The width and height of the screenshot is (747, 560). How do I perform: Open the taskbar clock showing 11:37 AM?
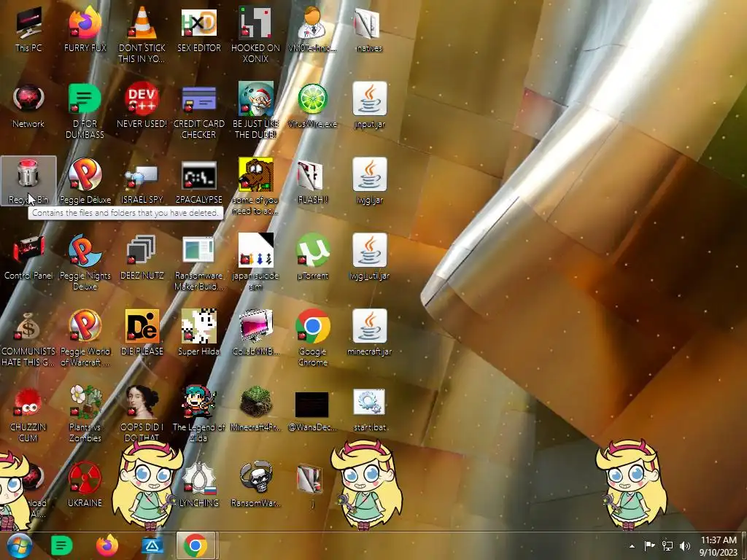pyautogui.click(x=719, y=546)
